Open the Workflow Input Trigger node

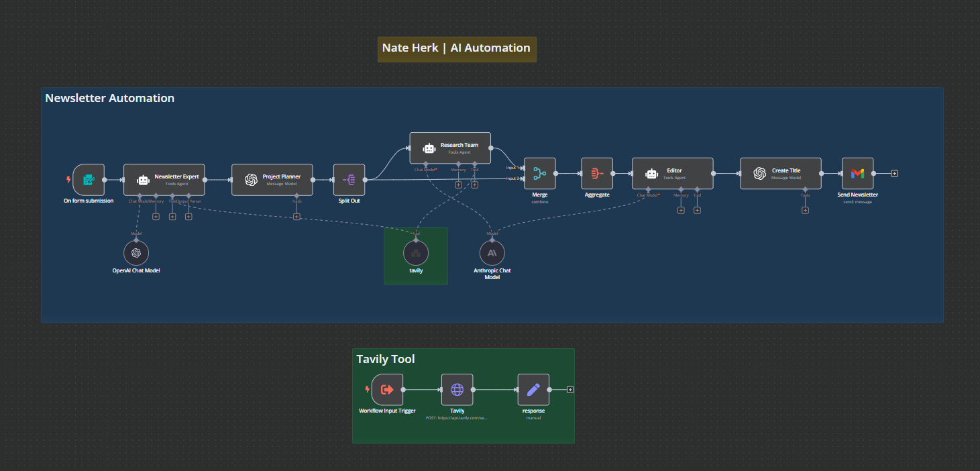pos(387,390)
